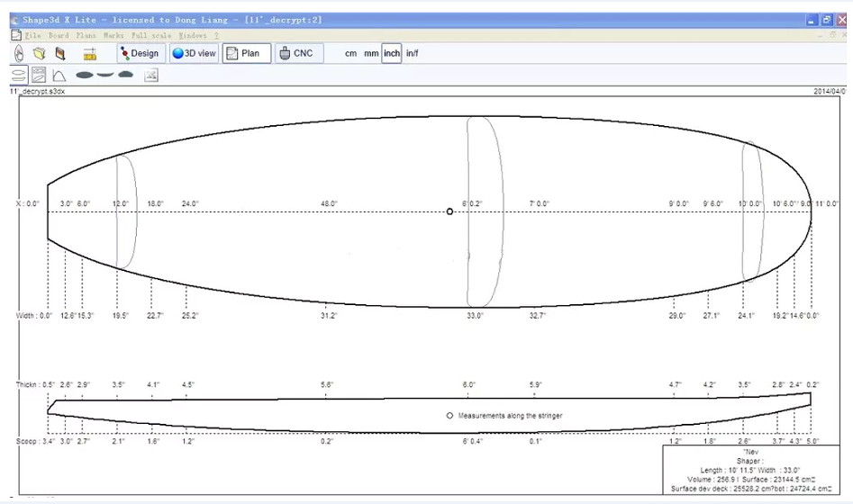Image resolution: width=853 pixels, height=504 pixels.
Task: Expand the Full scale menu
Action: click(x=152, y=35)
